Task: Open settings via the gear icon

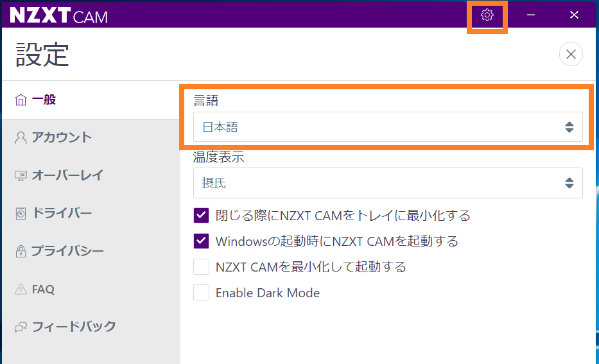Action: pyautogui.click(x=487, y=15)
